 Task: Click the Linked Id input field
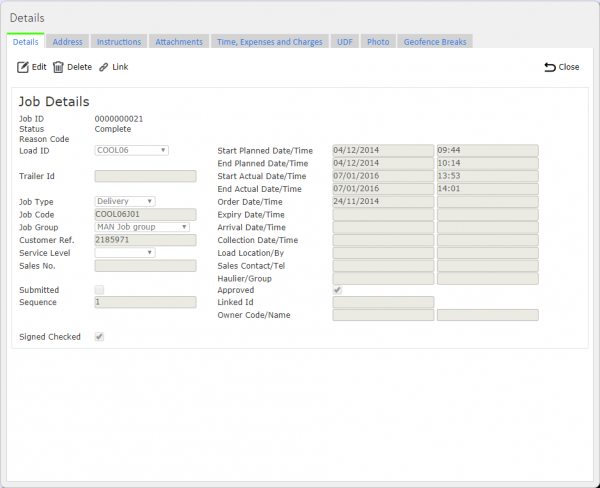click(383, 302)
